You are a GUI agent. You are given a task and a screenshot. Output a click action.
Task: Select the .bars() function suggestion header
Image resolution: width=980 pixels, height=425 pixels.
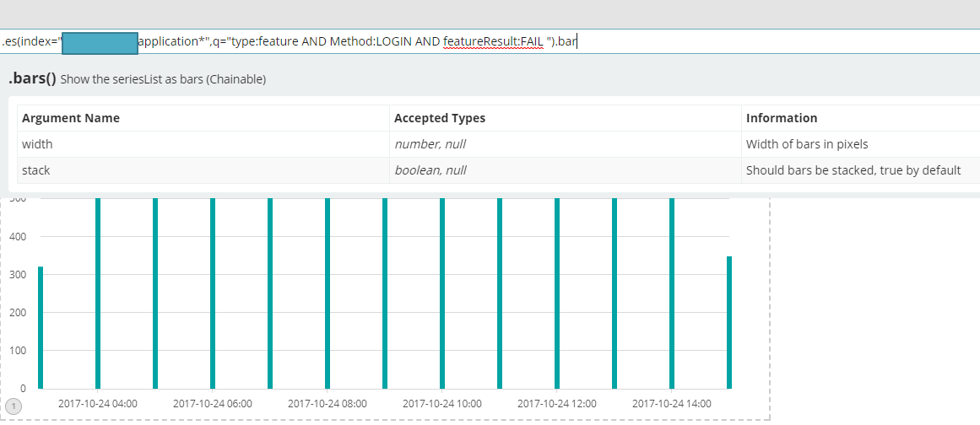tap(32, 79)
